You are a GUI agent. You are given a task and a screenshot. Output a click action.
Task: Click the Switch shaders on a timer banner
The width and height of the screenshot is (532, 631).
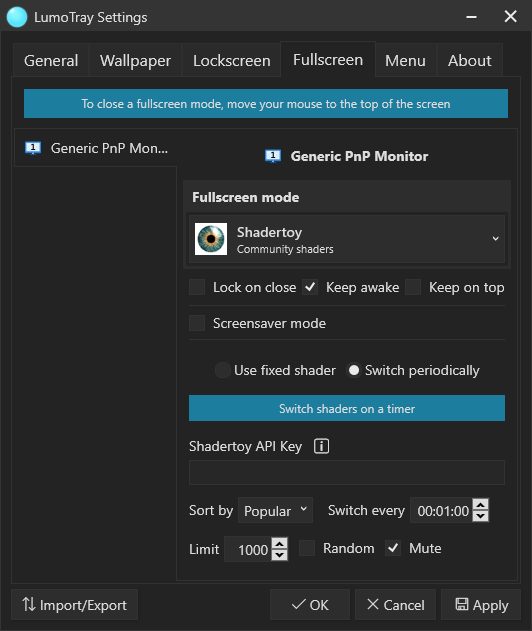coord(347,408)
